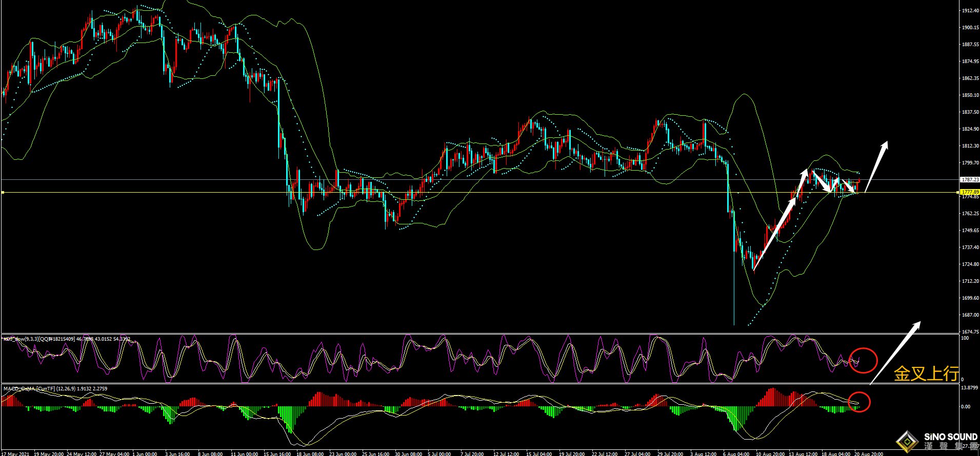Click the 18 Aug 04:00 time label

coord(835,453)
